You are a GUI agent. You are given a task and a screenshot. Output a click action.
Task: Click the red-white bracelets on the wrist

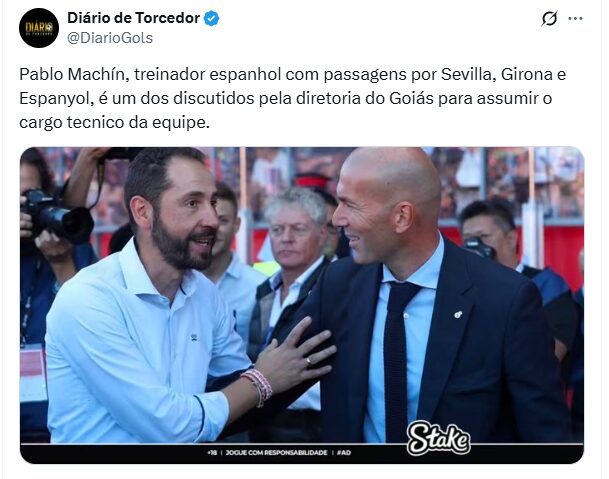click(257, 387)
